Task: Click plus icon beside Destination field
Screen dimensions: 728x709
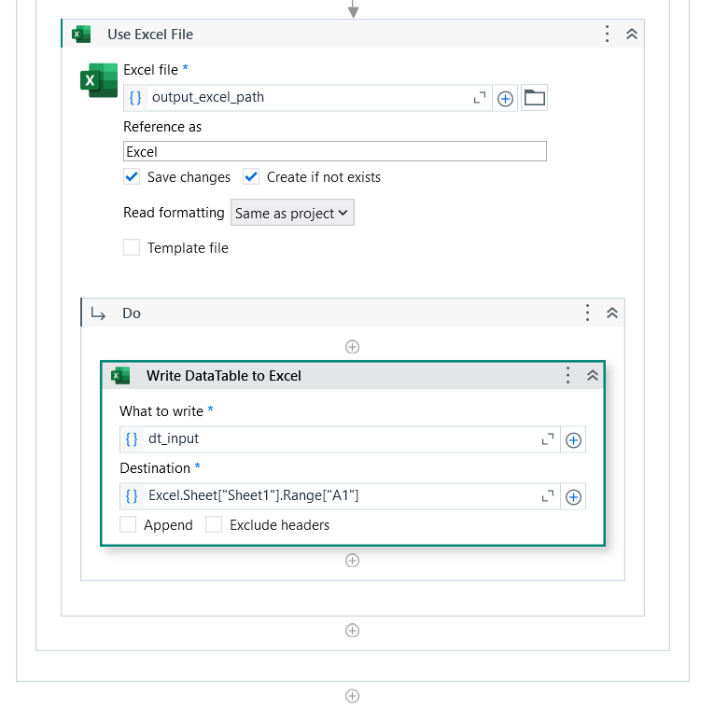Action: [x=573, y=497]
